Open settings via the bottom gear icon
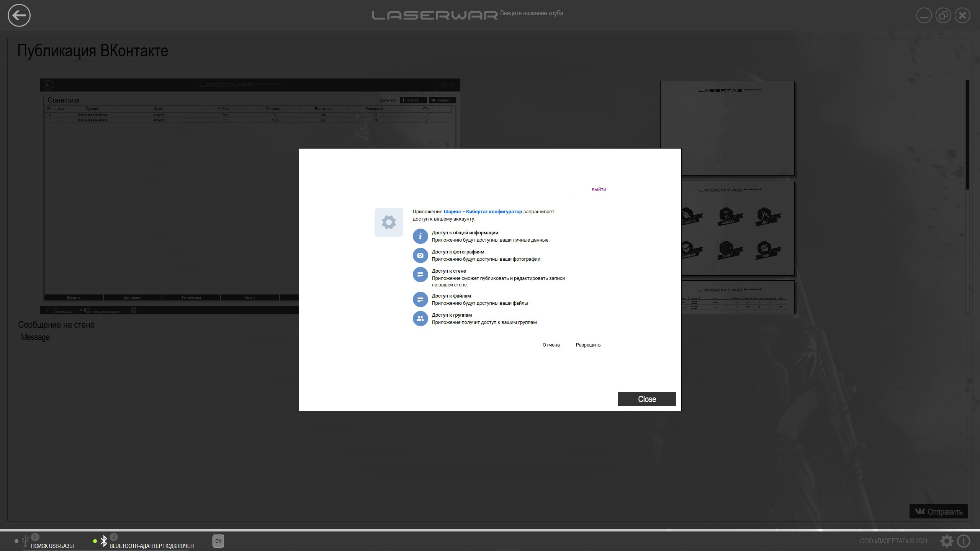 tap(946, 541)
